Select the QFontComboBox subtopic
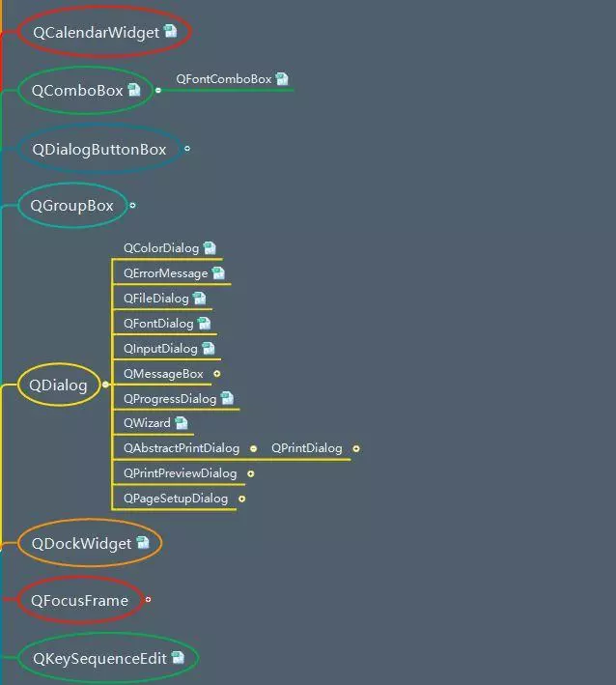This screenshot has height=685, width=616. [224, 79]
